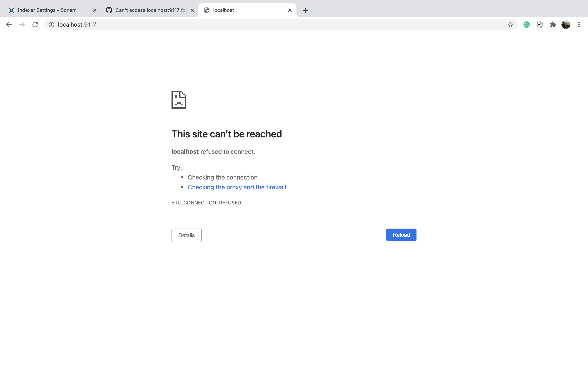Open the Grammarly extension icon
Screen dimensions: 588x368
coord(527,25)
